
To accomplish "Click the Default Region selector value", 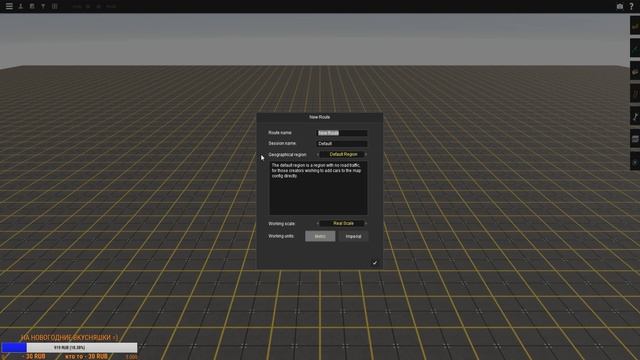I will (x=343, y=154).
